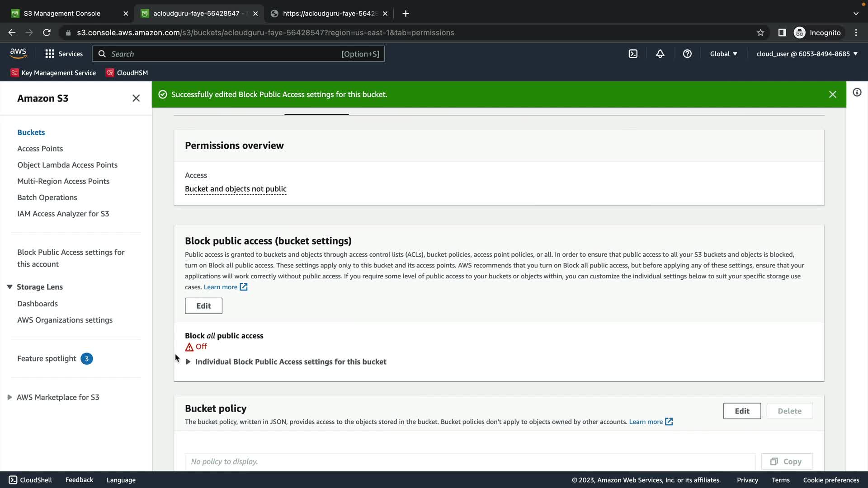Viewport: 868px width, 488px height.
Task: Close the Amazon S3 sidebar panel
Action: pos(136,98)
